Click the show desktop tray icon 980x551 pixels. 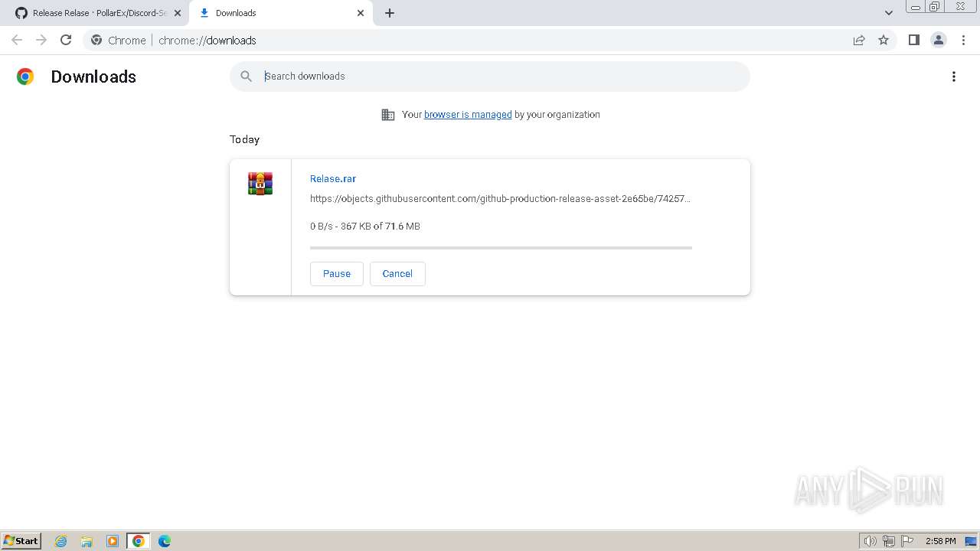tap(971, 541)
